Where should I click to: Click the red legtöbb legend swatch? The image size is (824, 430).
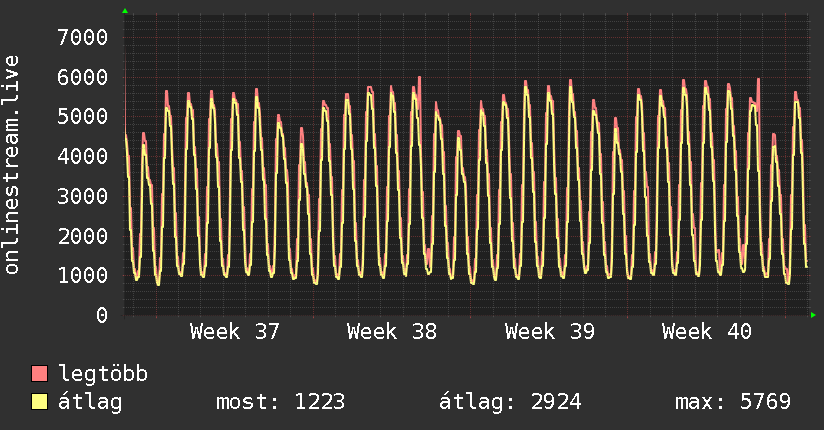pyautogui.click(x=39, y=373)
